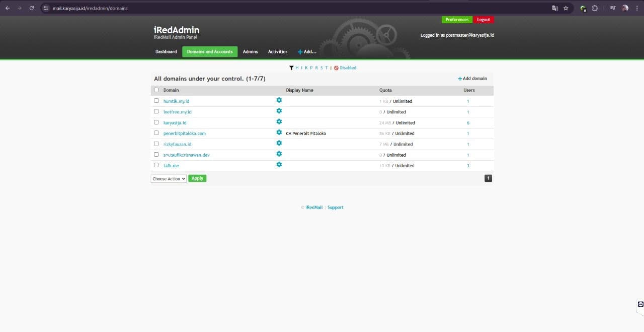Click gear icon for karyasija.id domain
644x332 pixels.
(279, 122)
